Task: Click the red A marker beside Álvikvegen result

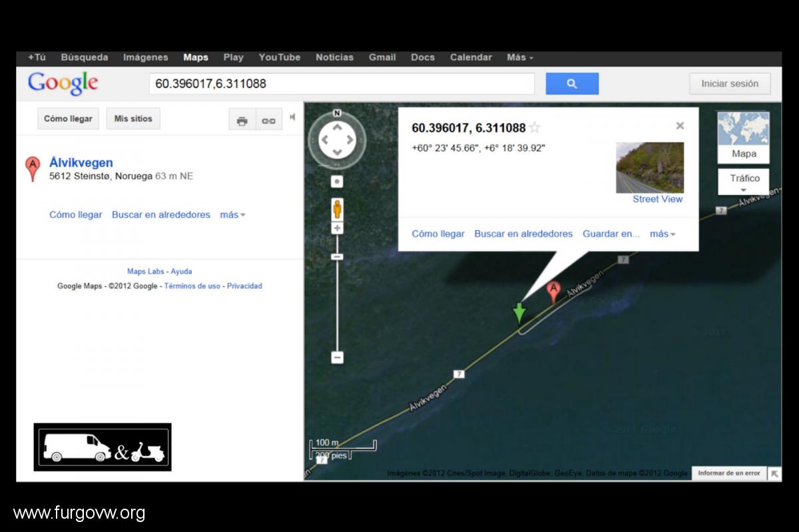Action: click(32, 168)
